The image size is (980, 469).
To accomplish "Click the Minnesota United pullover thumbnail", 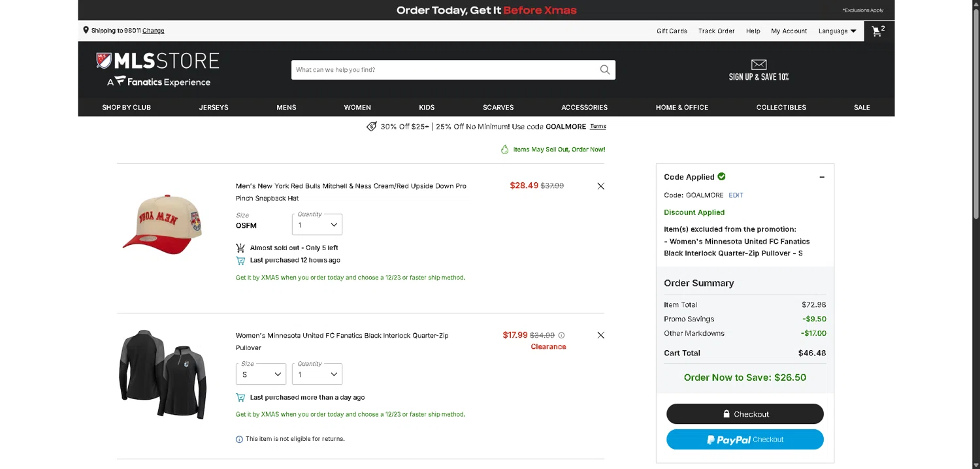I will (x=163, y=374).
